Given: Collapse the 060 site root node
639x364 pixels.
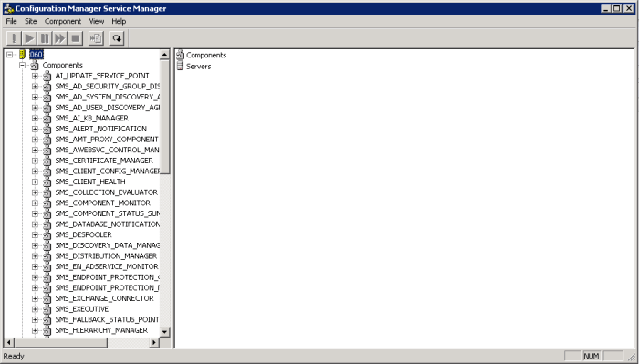Looking at the screenshot, I should [x=10, y=55].
